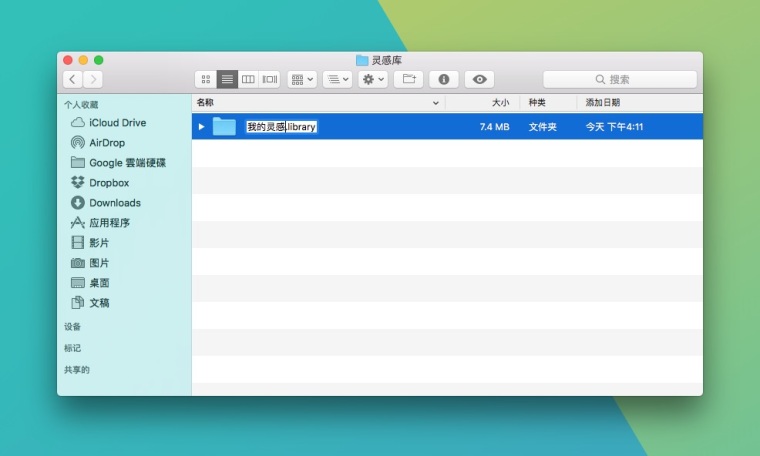Switch to Cover Flow view
The height and width of the screenshot is (456, 760).
tap(269, 79)
